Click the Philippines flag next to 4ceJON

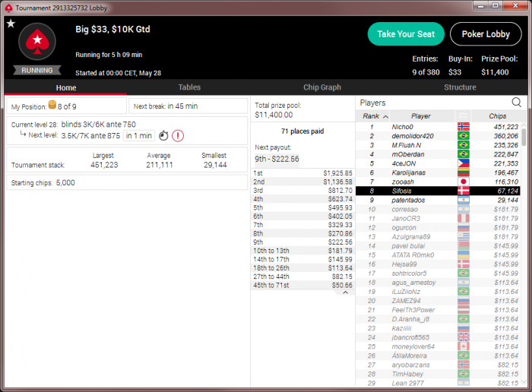pos(464,163)
